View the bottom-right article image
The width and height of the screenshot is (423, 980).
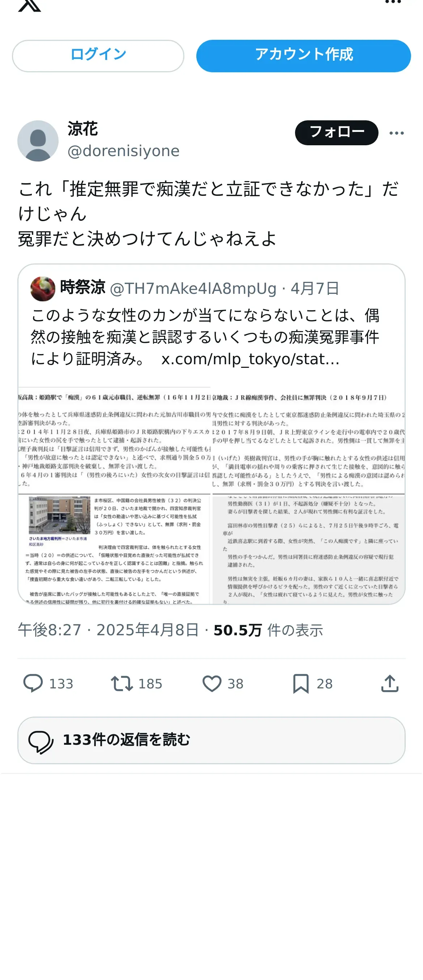click(308, 549)
